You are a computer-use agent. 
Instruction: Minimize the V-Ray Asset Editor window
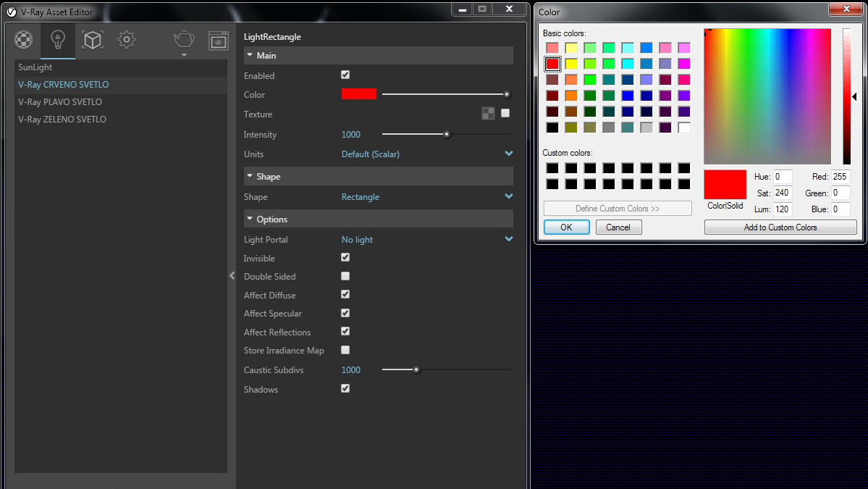(x=462, y=9)
